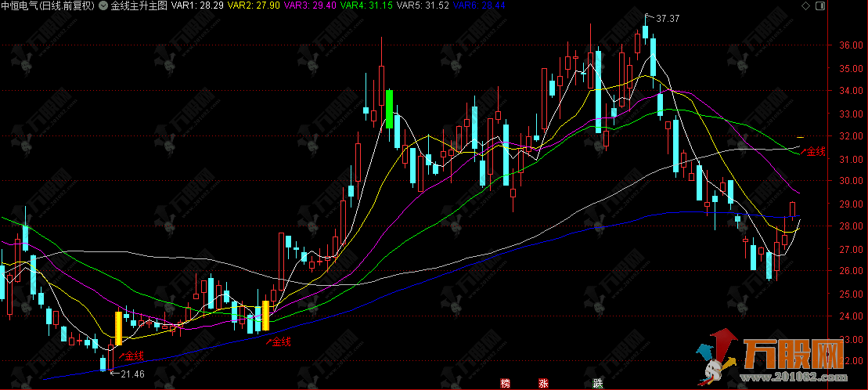Click the solid green highlighted candlestick
This screenshot has width=868, height=390.
click(389, 109)
